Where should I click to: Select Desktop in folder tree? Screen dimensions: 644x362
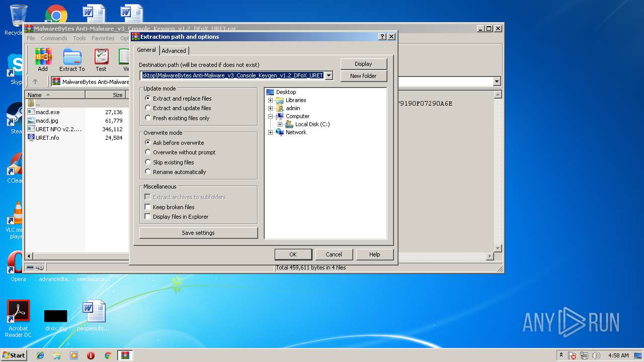tap(286, 92)
